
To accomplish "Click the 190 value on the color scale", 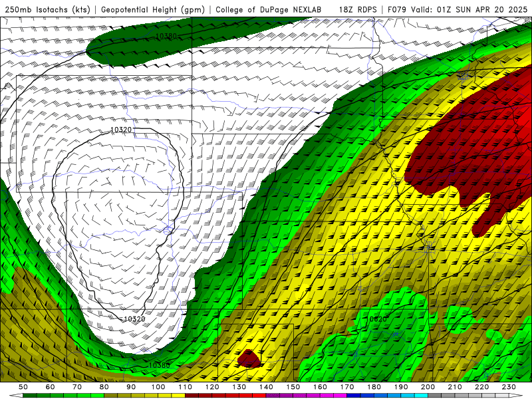I will coord(401,387).
